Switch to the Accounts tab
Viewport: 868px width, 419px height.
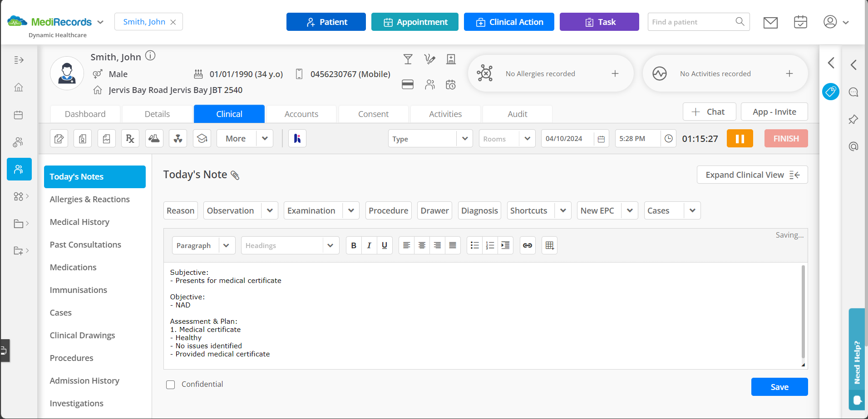pyautogui.click(x=301, y=114)
